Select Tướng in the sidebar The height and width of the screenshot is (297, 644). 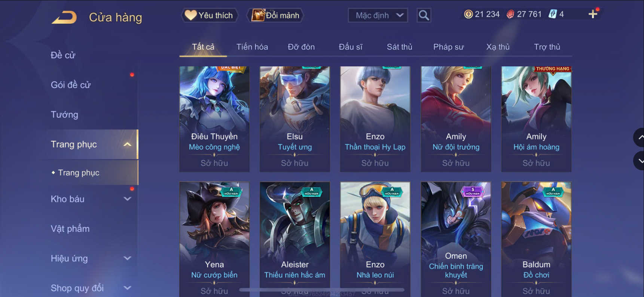click(x=64, y=114)
